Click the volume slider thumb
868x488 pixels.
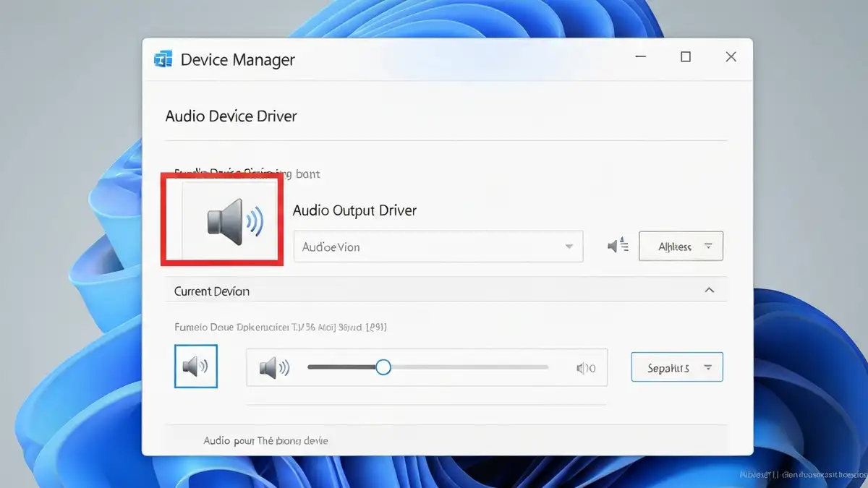pyautogui.click(x=383, y=367)
